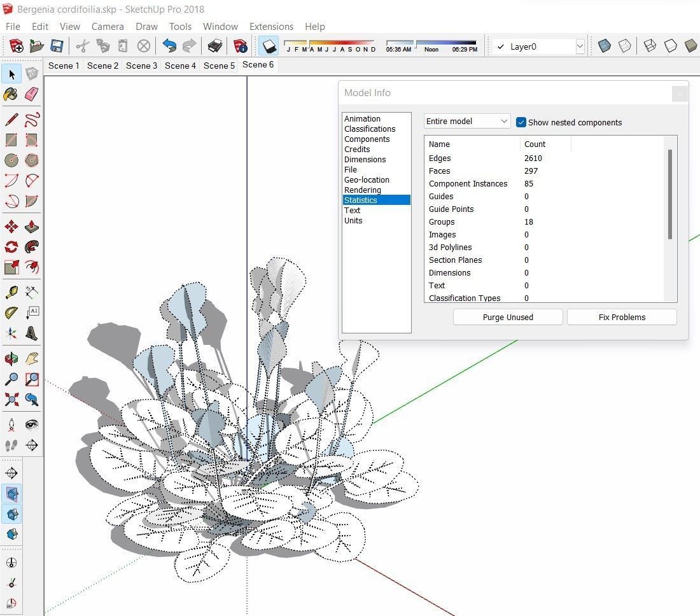Open the File menu
The image size is (700, 616).
[x=13, y=26]
